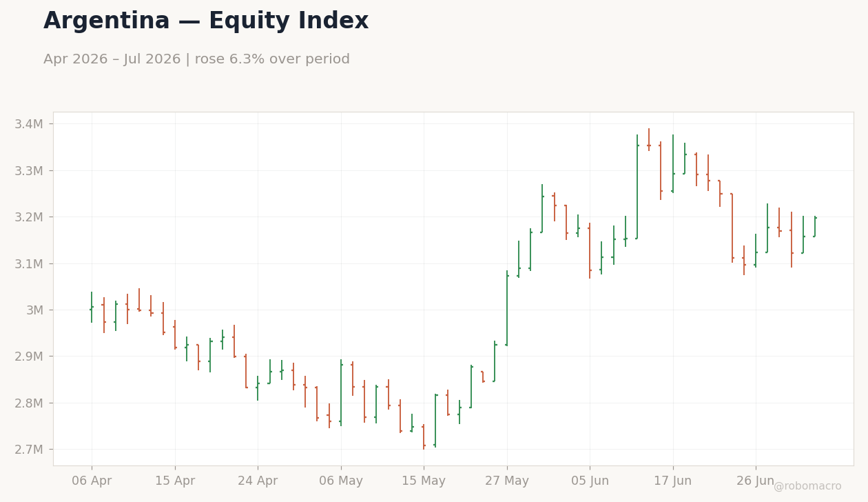Click the tall green bar at 27 May

coord(507,308)
